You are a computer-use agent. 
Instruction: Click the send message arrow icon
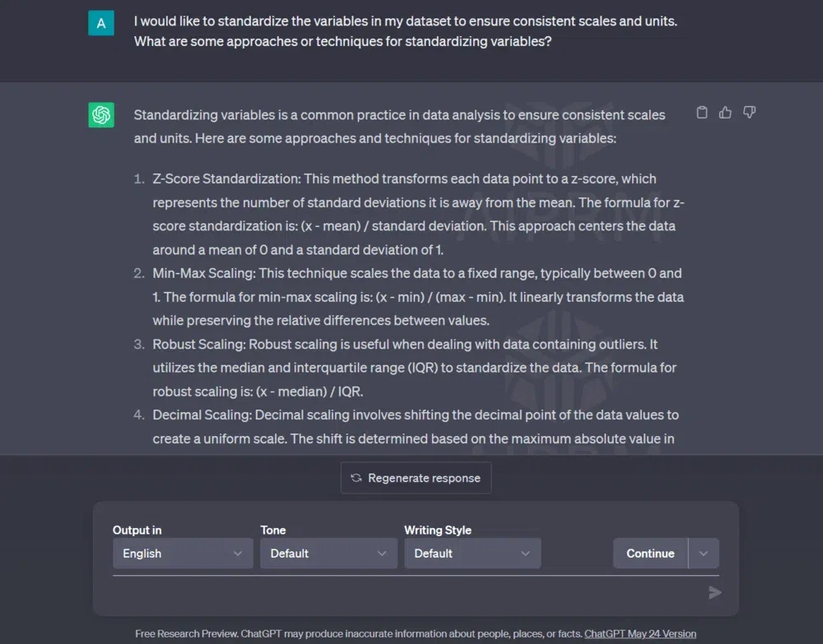714,592
